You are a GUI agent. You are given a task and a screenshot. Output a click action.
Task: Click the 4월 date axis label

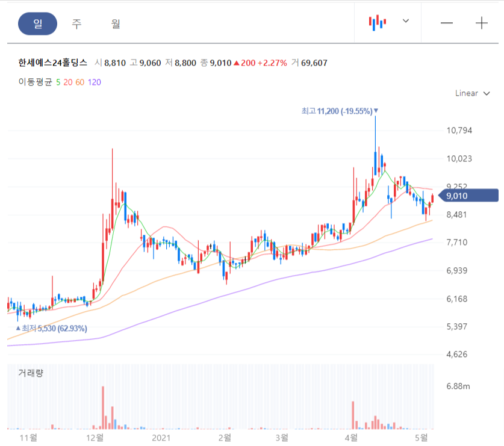coord(351,438)
